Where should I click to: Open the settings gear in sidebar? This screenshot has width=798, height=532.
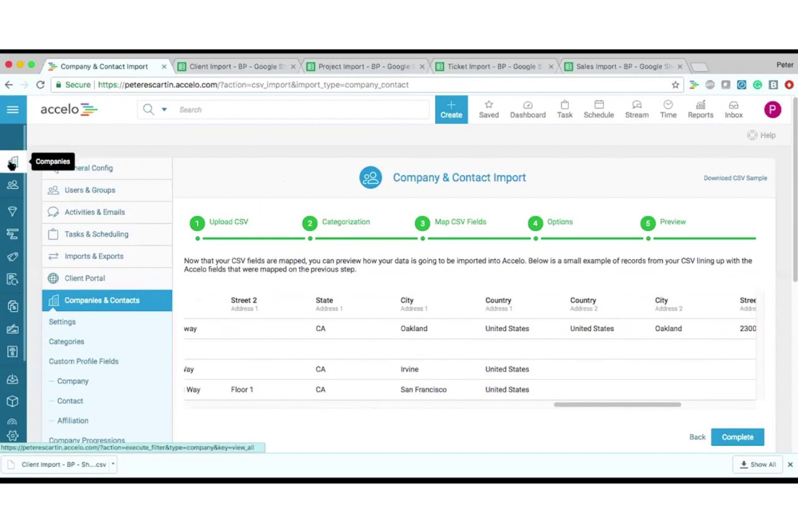(x=13, y=436)
